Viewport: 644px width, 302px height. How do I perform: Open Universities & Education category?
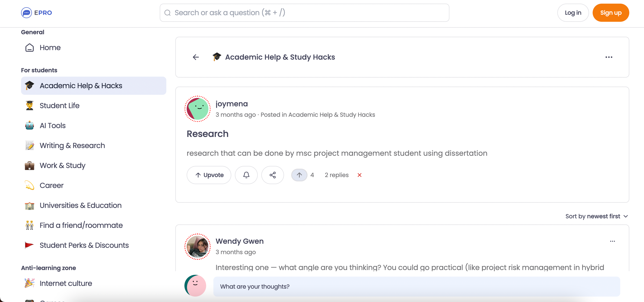pyautogui.click(x=81, y=205)
